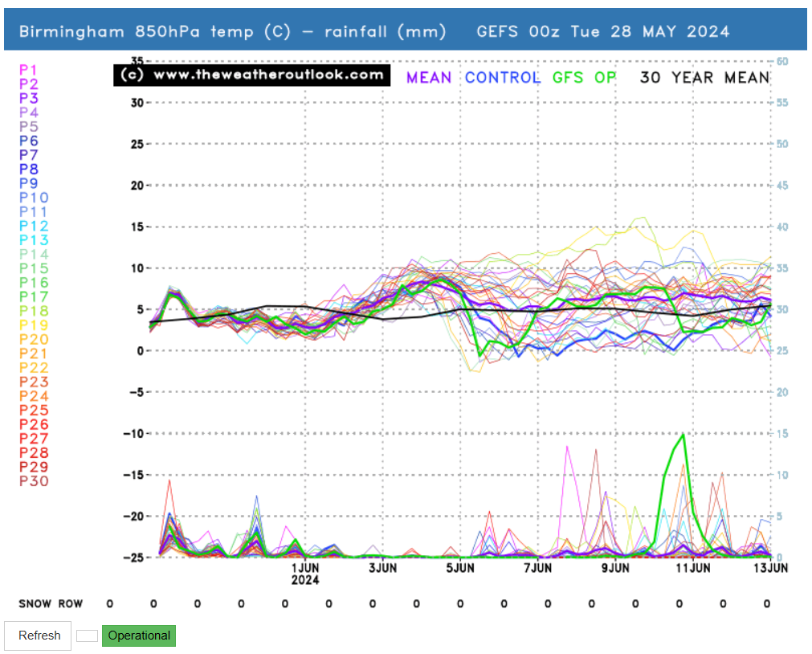The height and width of the screenshot is (654, 812).
Task: Highlight the P7 member label
Action: point(28,155)
